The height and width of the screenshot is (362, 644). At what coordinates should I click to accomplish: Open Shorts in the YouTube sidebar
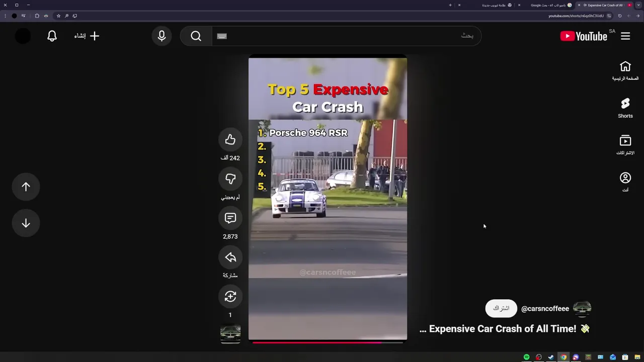[x=625, y=108]
